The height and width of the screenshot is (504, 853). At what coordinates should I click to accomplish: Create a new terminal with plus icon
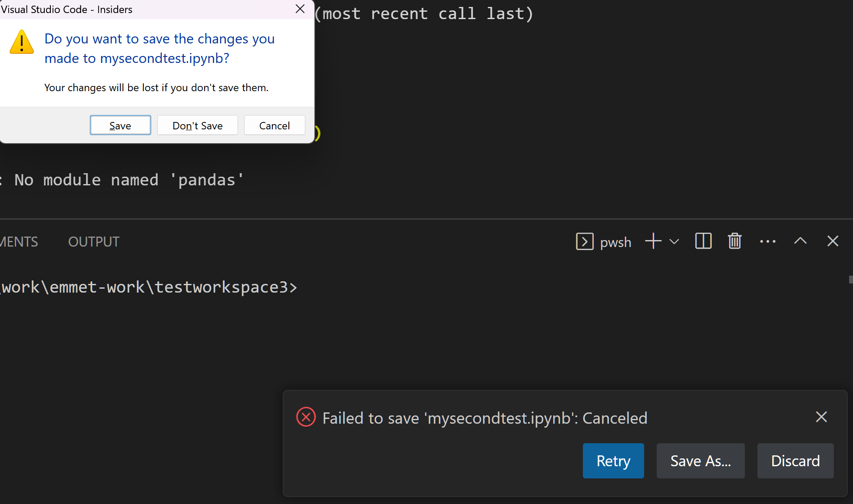click(x=653, y=241)
